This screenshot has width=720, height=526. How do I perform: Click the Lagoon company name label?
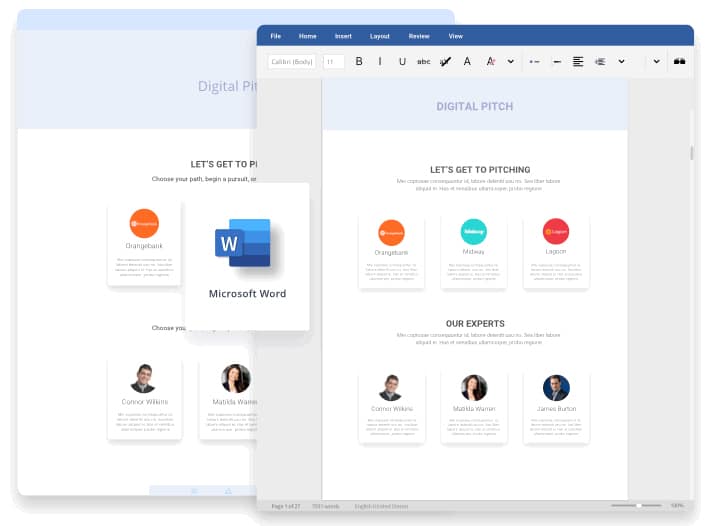coord(556,252)
